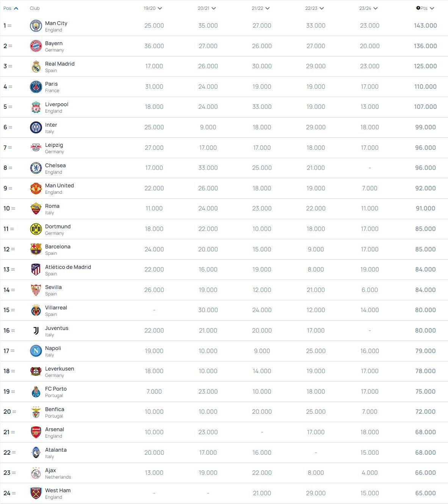Open the Atlético de Madrid club link

click(x=68, y=267)
